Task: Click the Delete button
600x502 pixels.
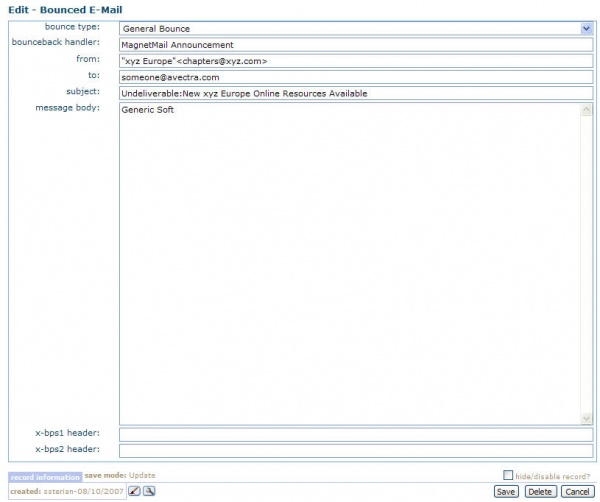Action: 540,492
